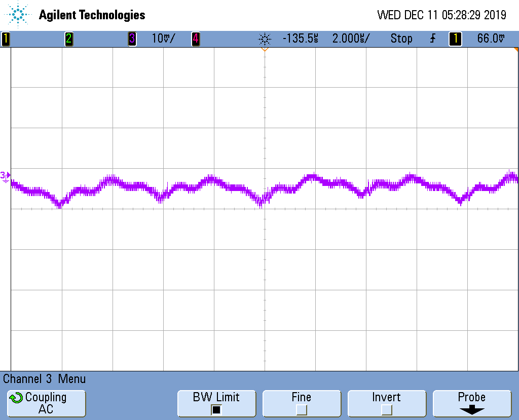Image resolution: width=519 pixels, height=420 pixels.
Task: Click the Agilent Technologies starburst logo
Action: (x=19, y=15)
